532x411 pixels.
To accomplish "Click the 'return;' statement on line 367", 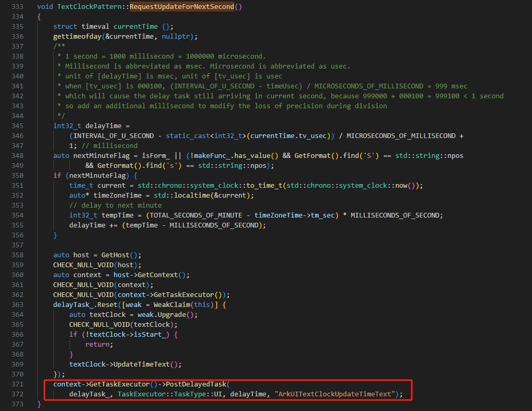I will tap(99, 344).
